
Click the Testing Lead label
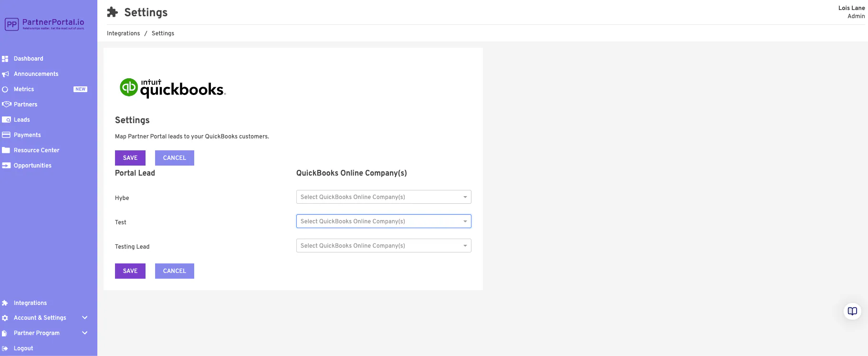132,247
